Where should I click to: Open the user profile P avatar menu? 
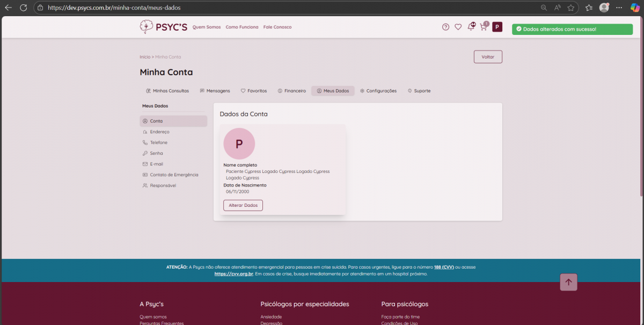[497, 27]
